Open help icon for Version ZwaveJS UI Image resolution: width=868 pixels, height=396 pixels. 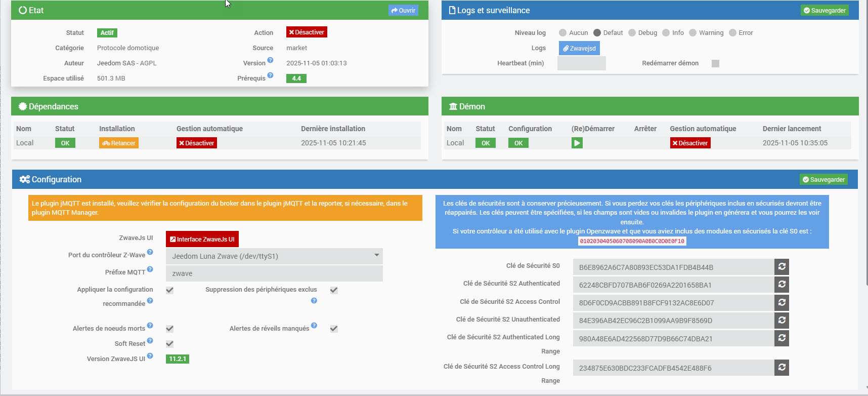150,356
